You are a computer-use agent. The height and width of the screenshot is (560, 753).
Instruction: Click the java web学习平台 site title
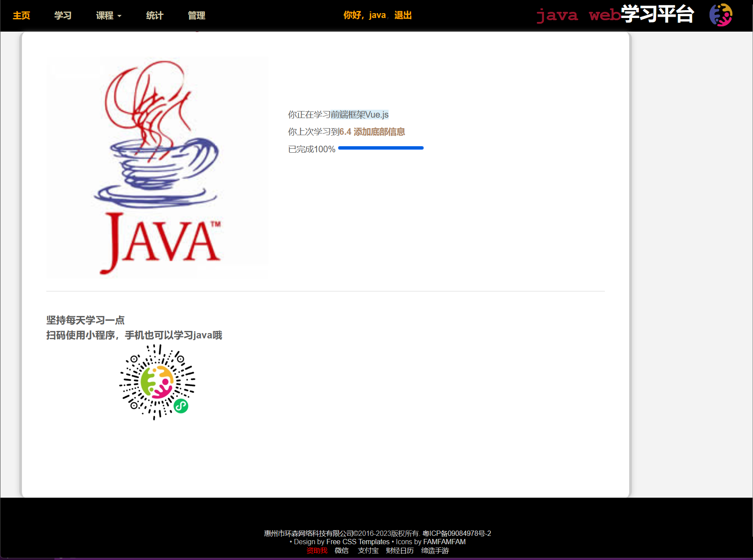click(x=615, y=14)
